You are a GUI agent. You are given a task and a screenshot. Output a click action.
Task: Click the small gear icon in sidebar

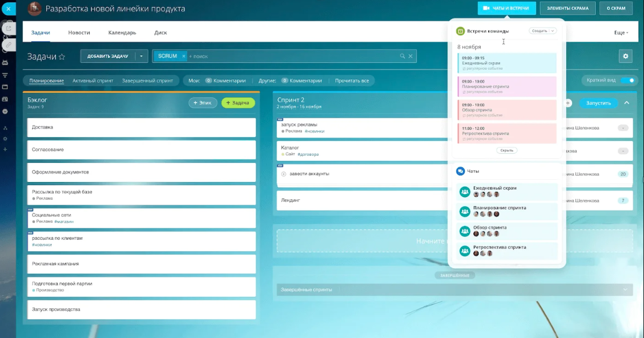click(x=5, y=139)
